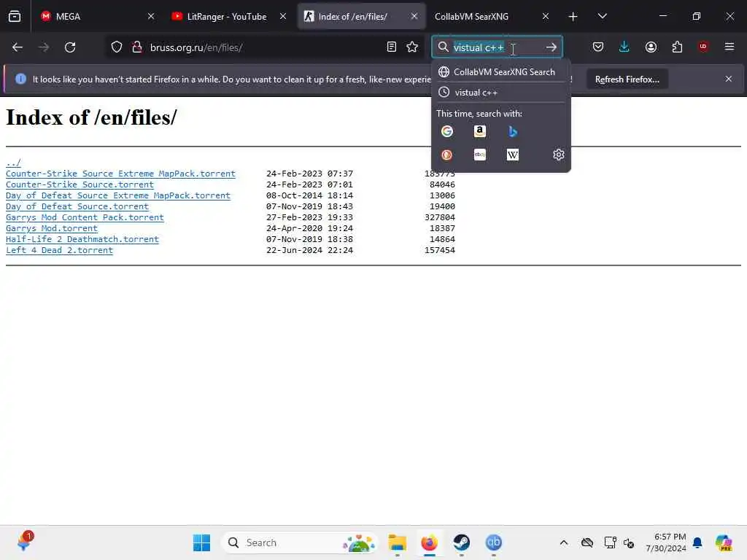This screenshot has height=560, width=747.
Task: Open Copilot preview icon in taskbar
Action: 723,542
